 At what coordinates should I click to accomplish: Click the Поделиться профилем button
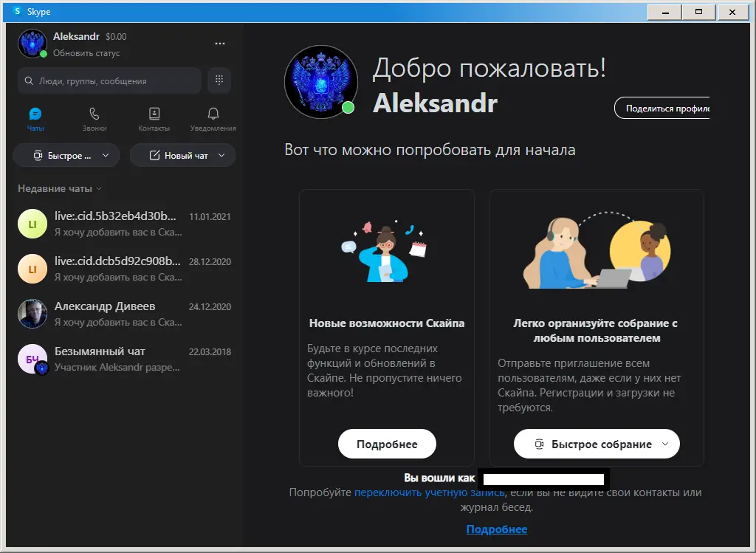[x=662, y=108]
